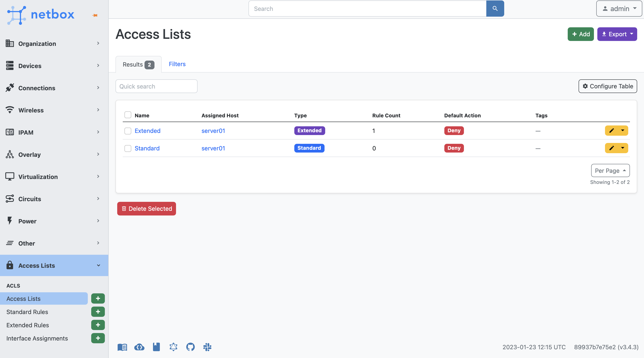Open the NetBox documentation book icon
644x358 pixels.
click(x=122, y=347)
